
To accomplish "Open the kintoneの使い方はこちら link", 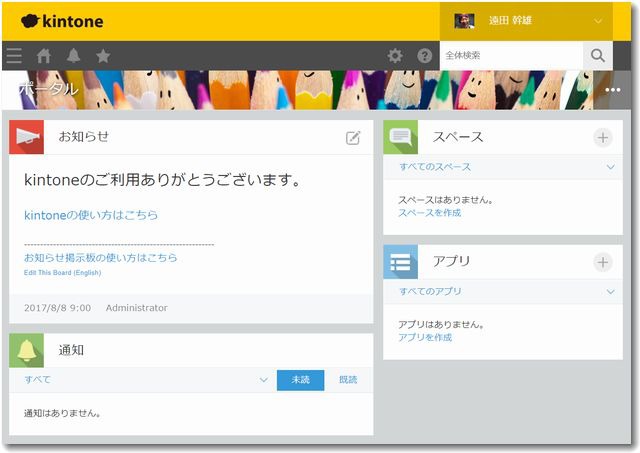I will (x=91, y=215).
